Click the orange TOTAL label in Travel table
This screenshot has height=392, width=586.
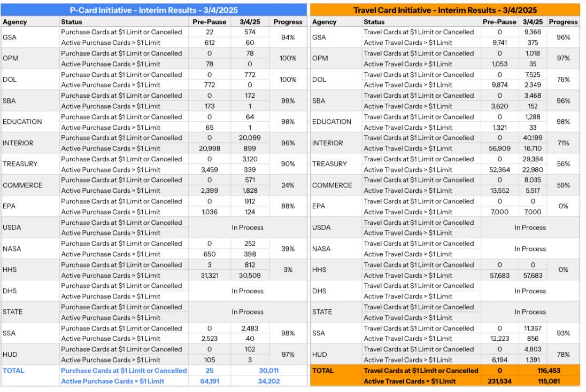point(323,370)
